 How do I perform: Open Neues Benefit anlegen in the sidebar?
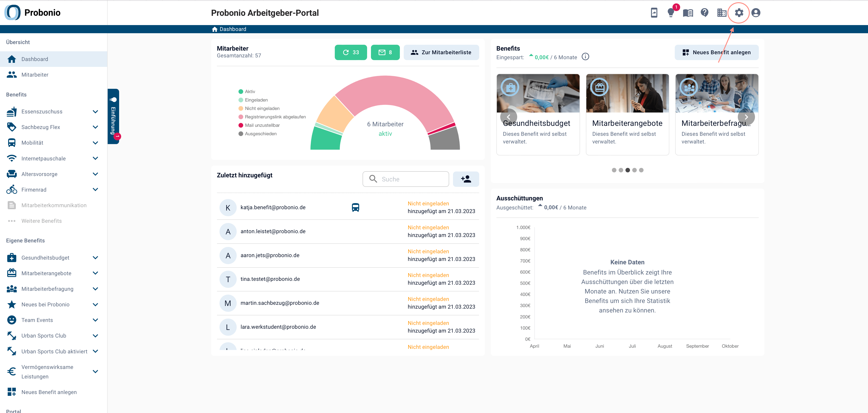54,392
